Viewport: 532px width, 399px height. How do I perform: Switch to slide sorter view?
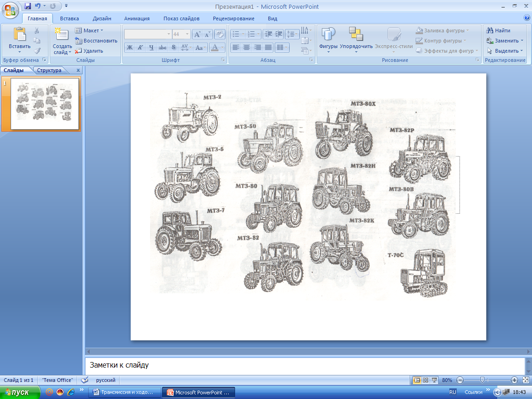click(426, 380)
